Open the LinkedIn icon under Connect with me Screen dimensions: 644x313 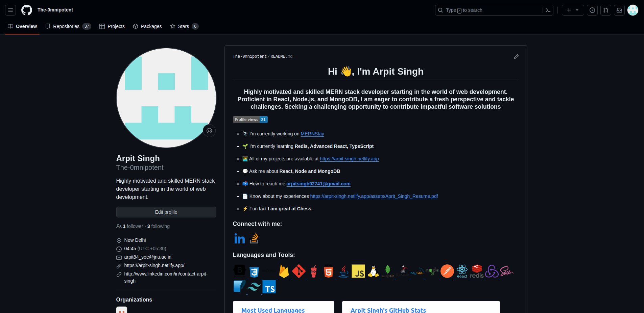pyautogui.click(x=240, y=239)
